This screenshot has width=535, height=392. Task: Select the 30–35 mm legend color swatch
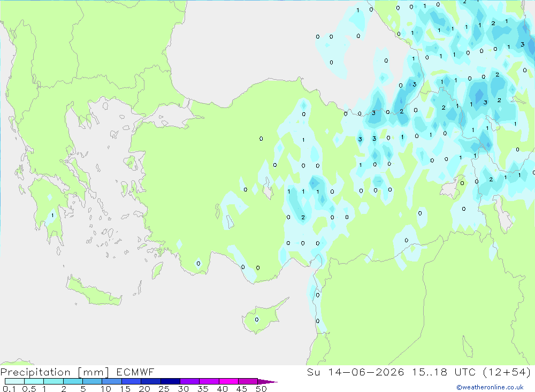[x=190, y=381]
